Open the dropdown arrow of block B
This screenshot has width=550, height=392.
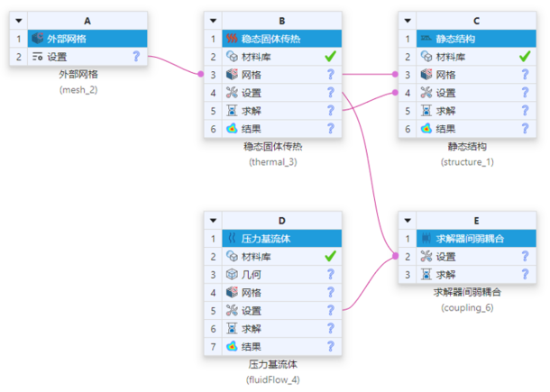point(213,21)
